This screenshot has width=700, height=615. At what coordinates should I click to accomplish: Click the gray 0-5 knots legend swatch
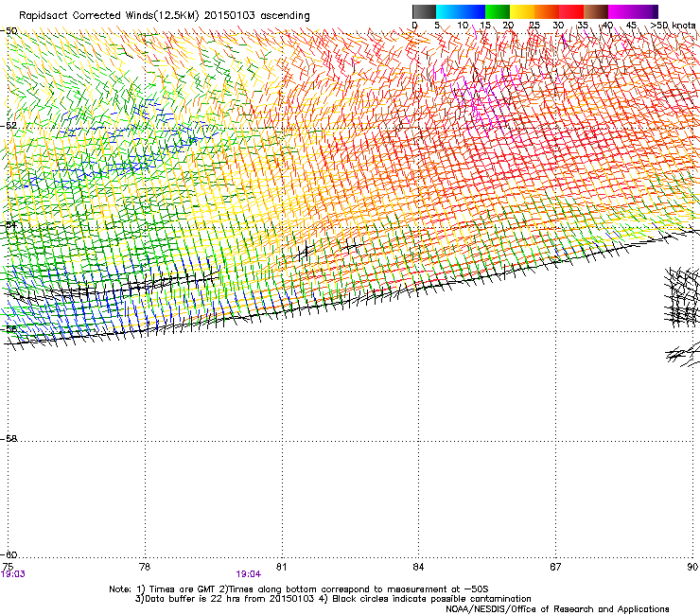point(424,11)
